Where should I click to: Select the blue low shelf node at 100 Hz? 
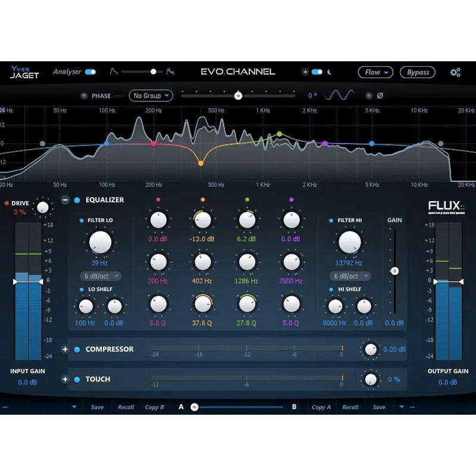[107, 143]
